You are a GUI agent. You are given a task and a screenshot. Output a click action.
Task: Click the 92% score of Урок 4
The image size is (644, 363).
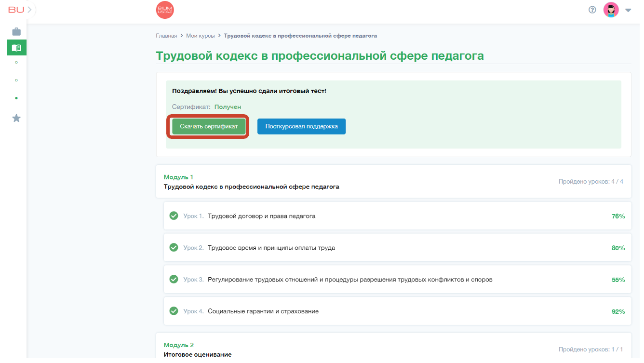click(618, 312)
